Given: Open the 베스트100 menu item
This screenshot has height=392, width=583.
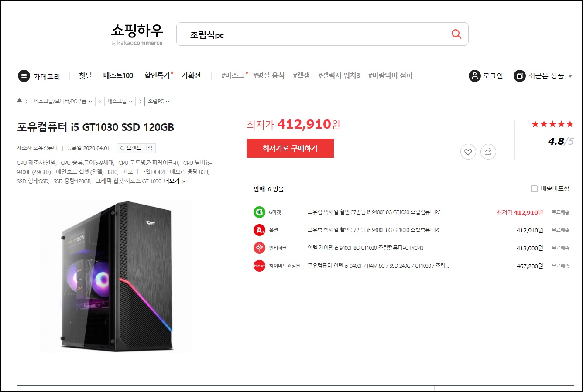Looking at the screenshot, I should click(118, 75).
